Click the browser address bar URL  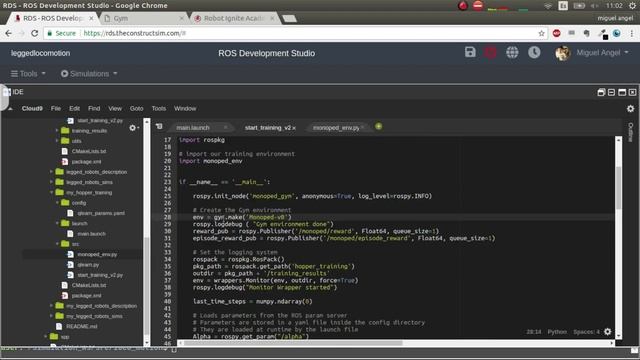[135, 33]
